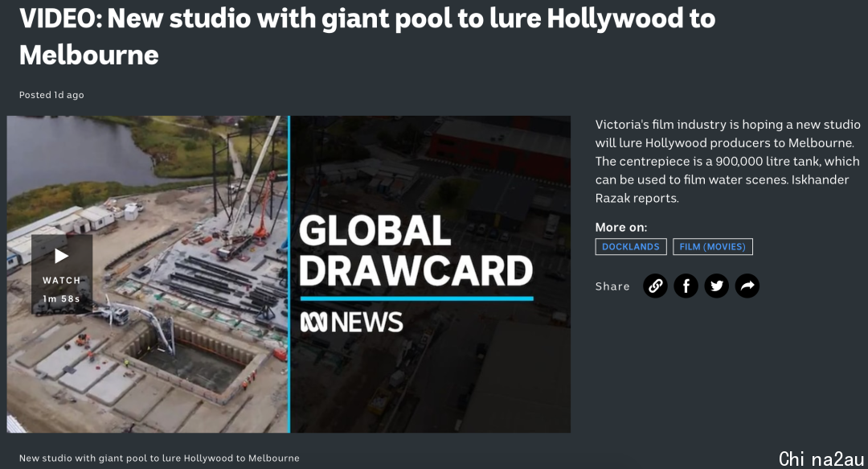
Task: Click the article summary paragraph text
Action: pyautogui.click(x=727, y=162)
